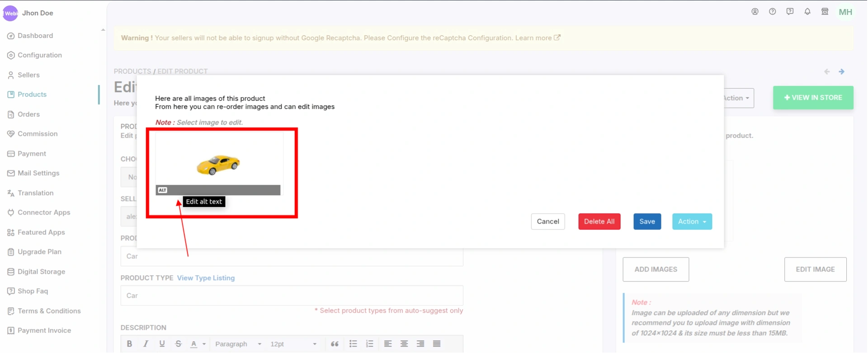Center-align description text
Viewport: 868px width, 353px height.
click(x=404, y=344)
